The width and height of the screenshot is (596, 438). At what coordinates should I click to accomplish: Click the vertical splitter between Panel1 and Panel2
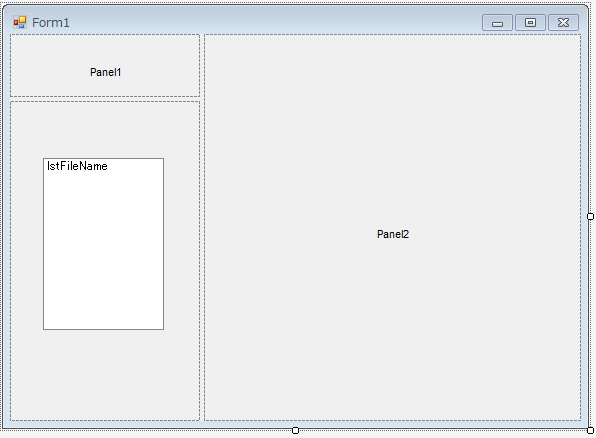pyautogui.click(x=202, y=227)
